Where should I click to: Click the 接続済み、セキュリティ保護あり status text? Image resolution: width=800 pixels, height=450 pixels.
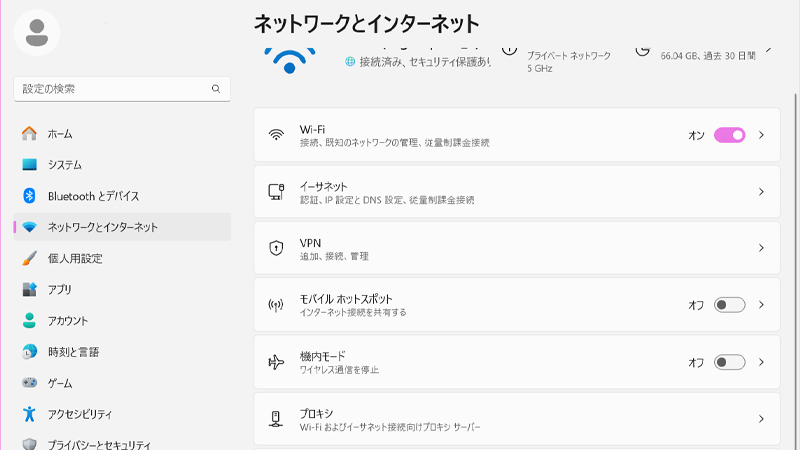tap(424, 62)
